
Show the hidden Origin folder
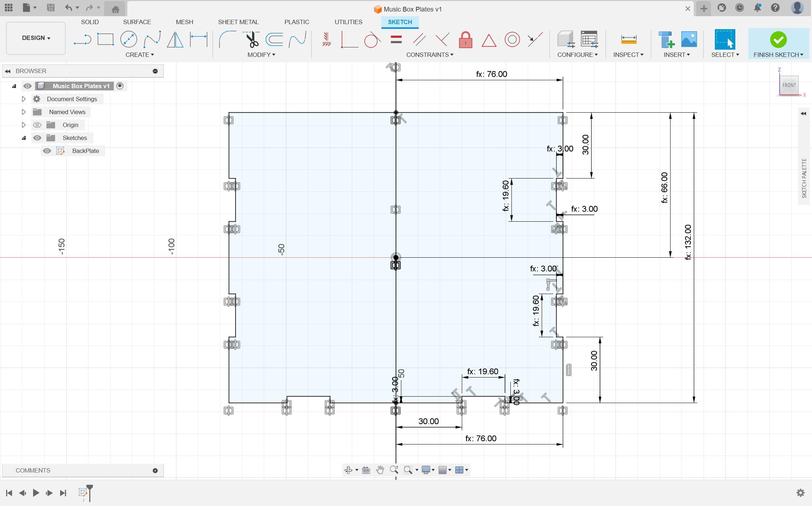[37, 125]
